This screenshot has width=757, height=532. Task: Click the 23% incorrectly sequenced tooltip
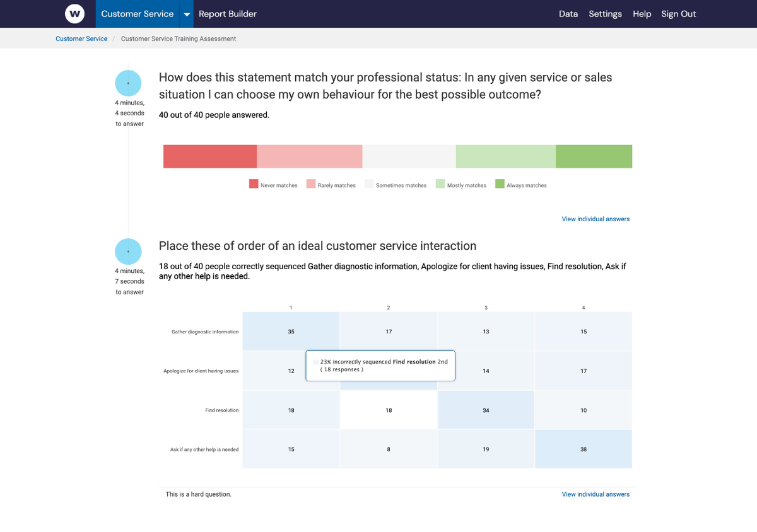click(x=380, y=366)
